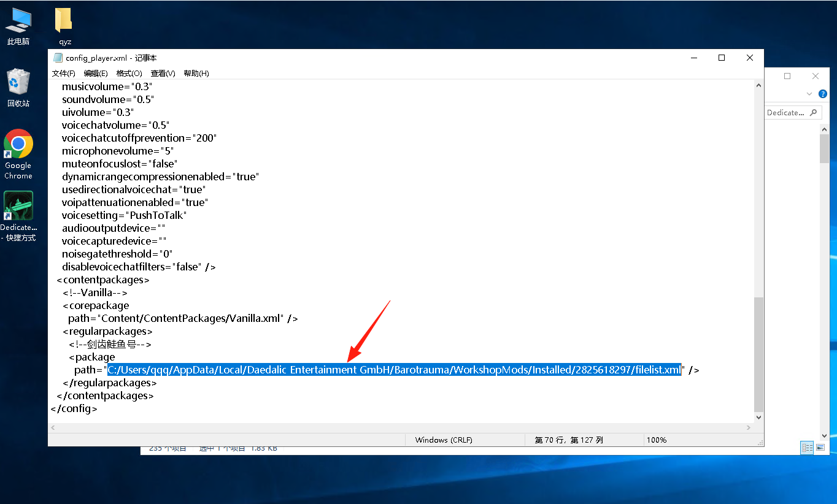Click the <!--Vanilla--> comment line
837x504 pixels.
pos(94,292)
